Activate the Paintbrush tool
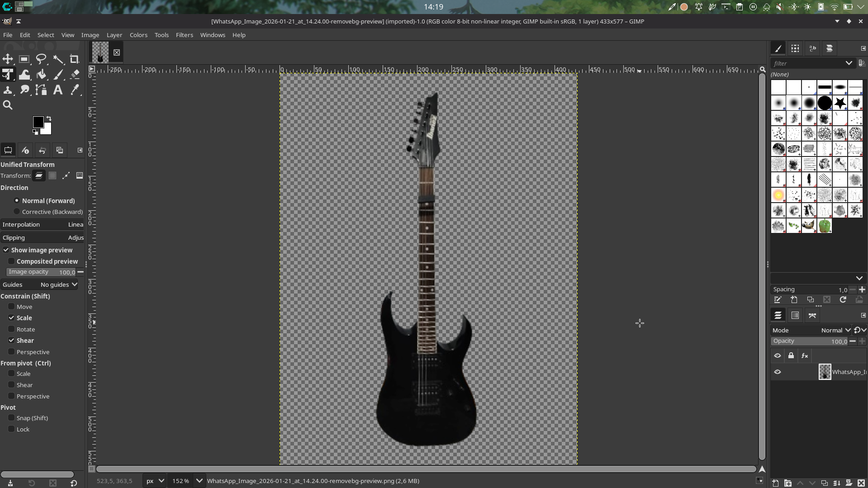This screenshot has height=488, width=868. click(x=58, y=75)
